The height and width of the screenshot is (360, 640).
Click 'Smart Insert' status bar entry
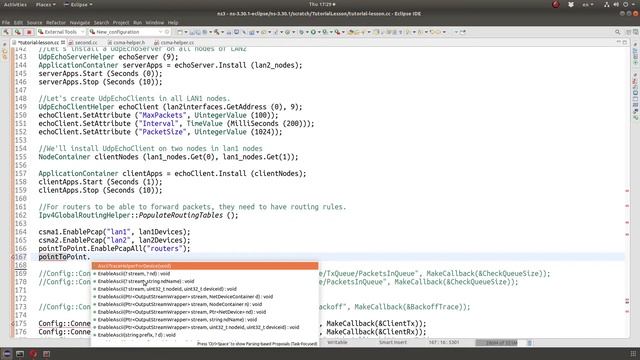[393, 342]
